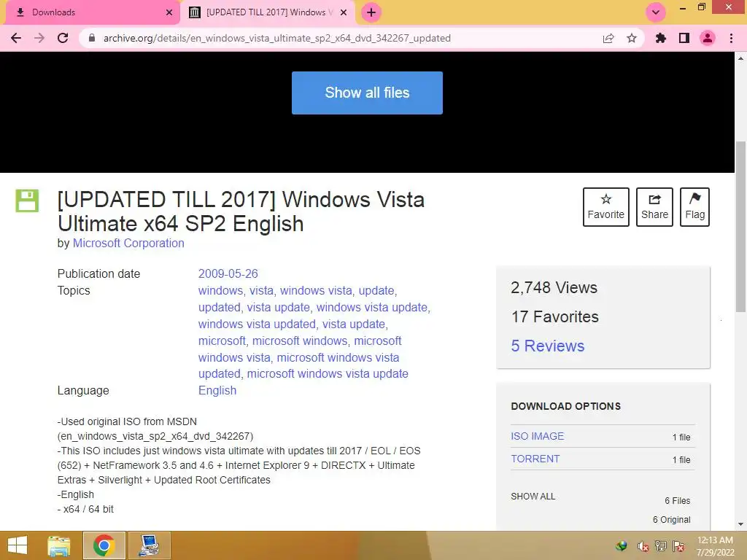
Task: Open the standalone 'windows' topic link
Action: (x=220, y=290)
